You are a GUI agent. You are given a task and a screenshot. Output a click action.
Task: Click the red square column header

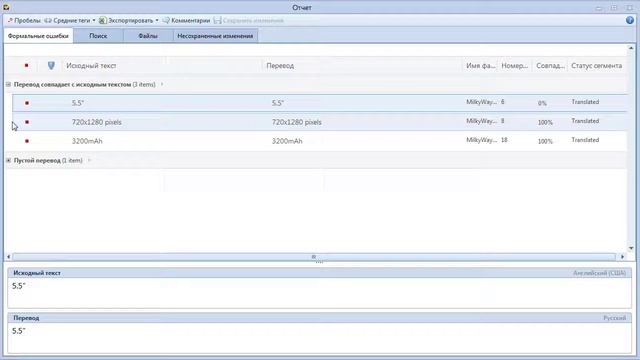(27, 65)
